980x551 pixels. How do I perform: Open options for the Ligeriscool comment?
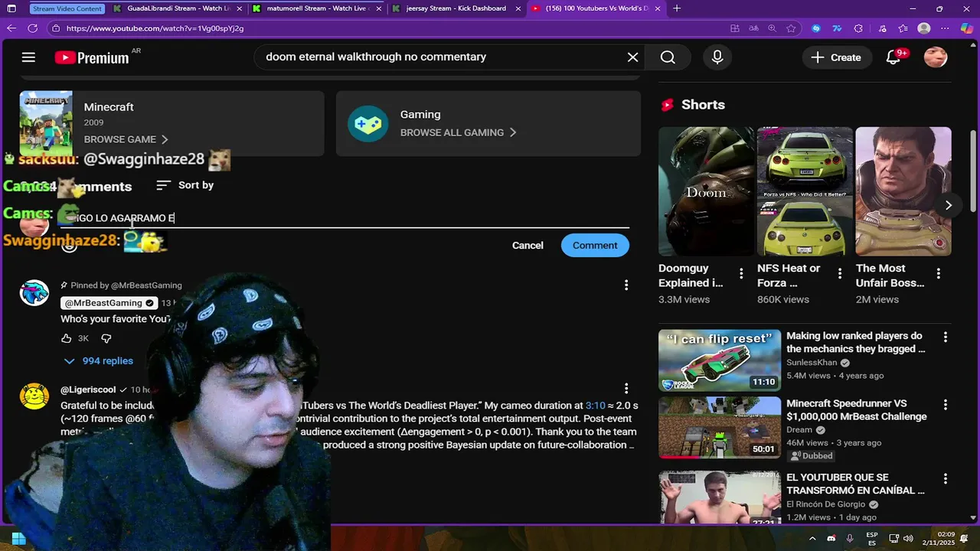(x=626, y=389)
